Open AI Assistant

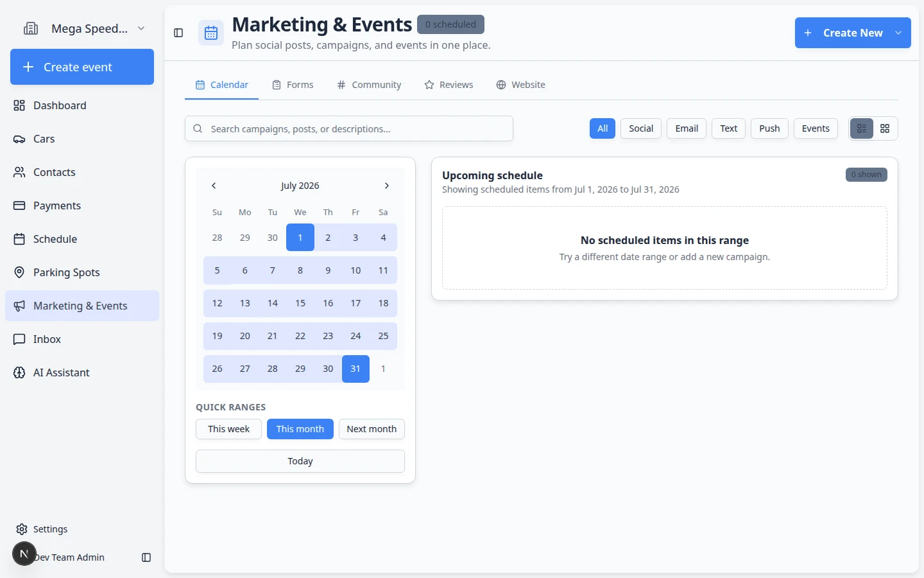(82, 372)
